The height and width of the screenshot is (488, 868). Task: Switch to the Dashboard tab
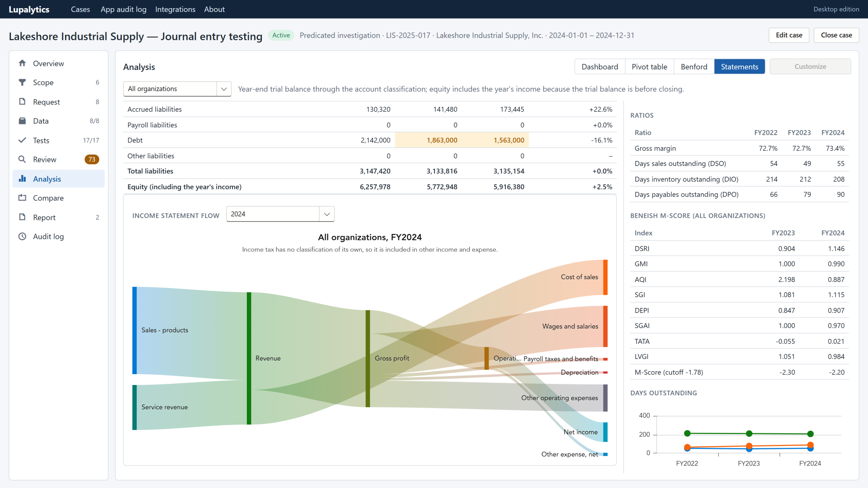600,67
